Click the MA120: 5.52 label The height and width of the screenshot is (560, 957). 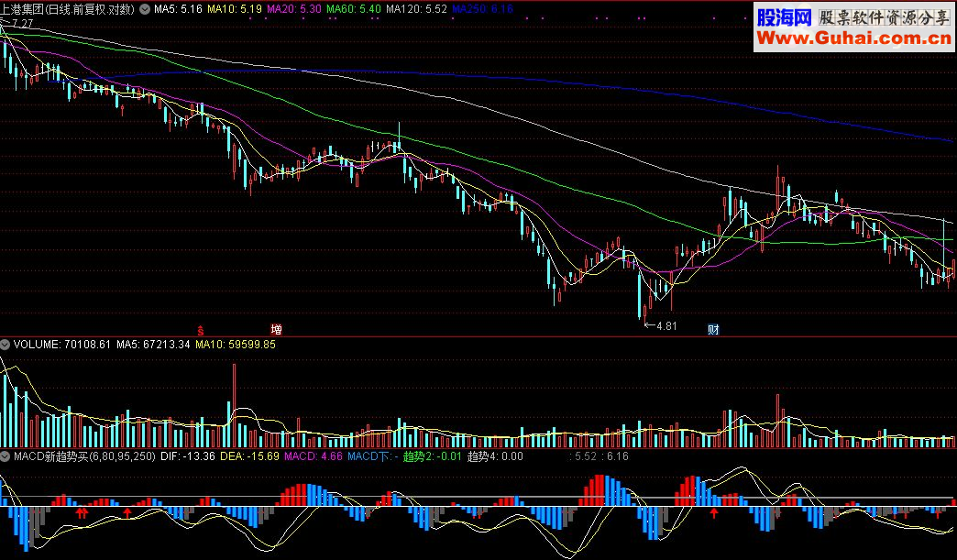[x=416, y=9]
